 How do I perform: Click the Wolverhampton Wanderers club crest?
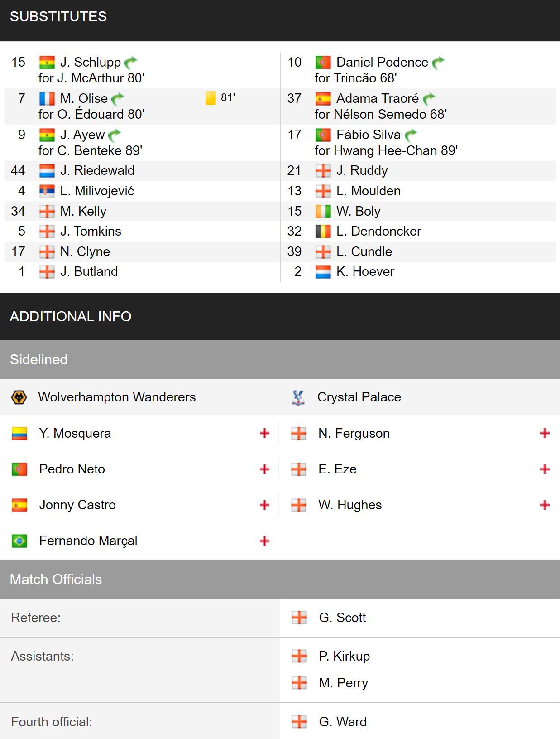19,397
